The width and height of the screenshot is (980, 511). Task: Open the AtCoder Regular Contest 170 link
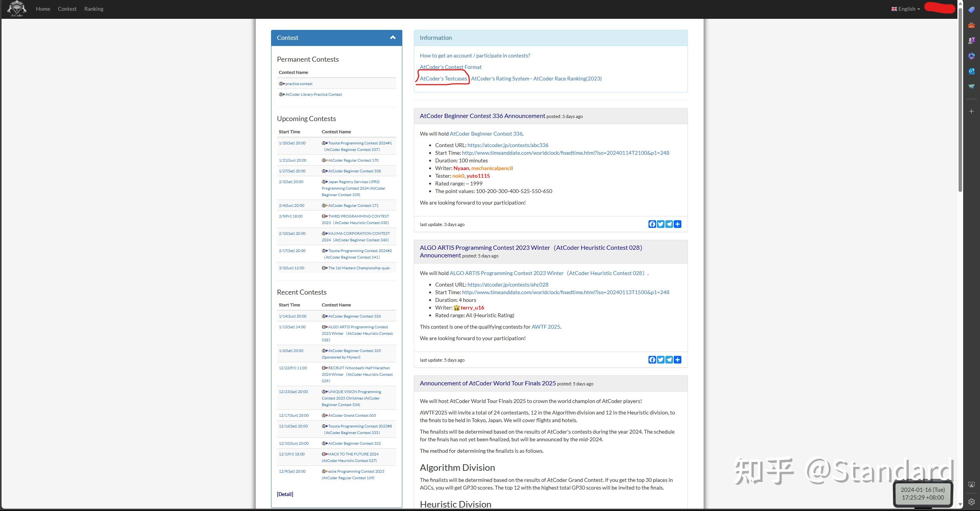353,161
